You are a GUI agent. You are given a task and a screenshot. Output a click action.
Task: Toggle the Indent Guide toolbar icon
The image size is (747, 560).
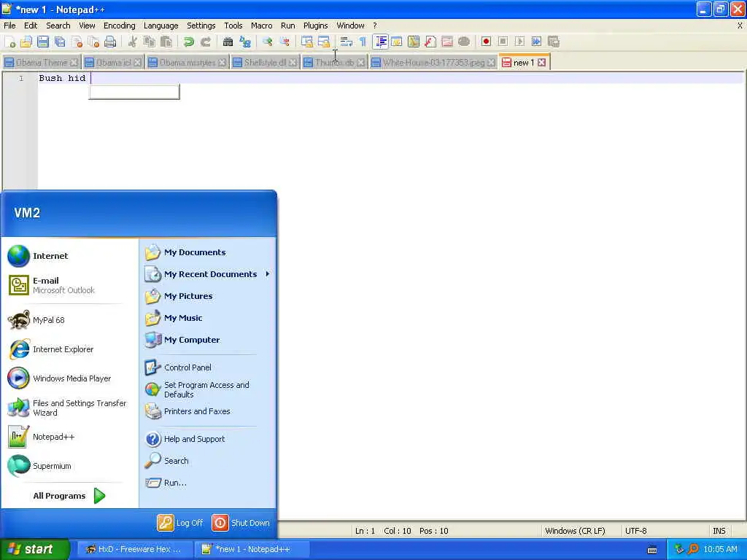(x=380, y=42)
